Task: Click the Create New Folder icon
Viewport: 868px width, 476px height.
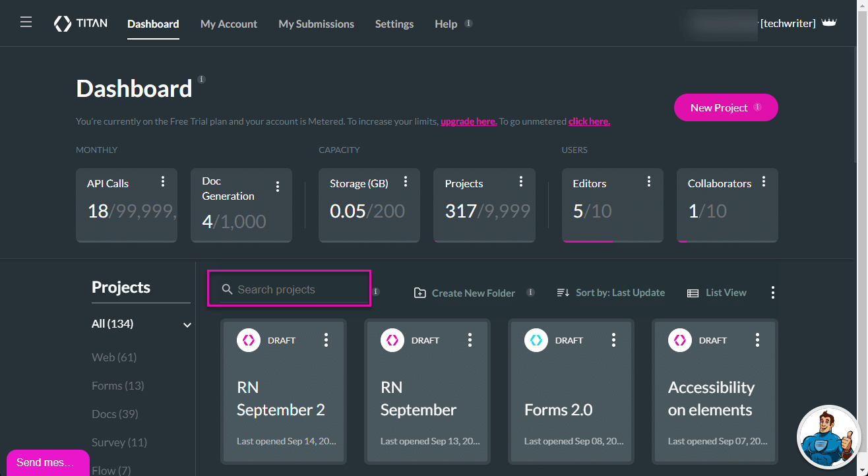Action: (419, 293)
